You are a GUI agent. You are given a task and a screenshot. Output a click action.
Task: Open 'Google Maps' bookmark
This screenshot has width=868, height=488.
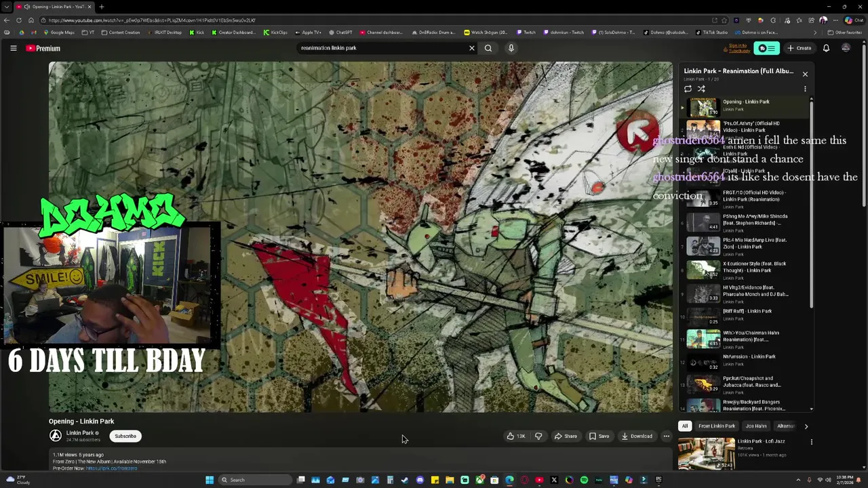59,33
